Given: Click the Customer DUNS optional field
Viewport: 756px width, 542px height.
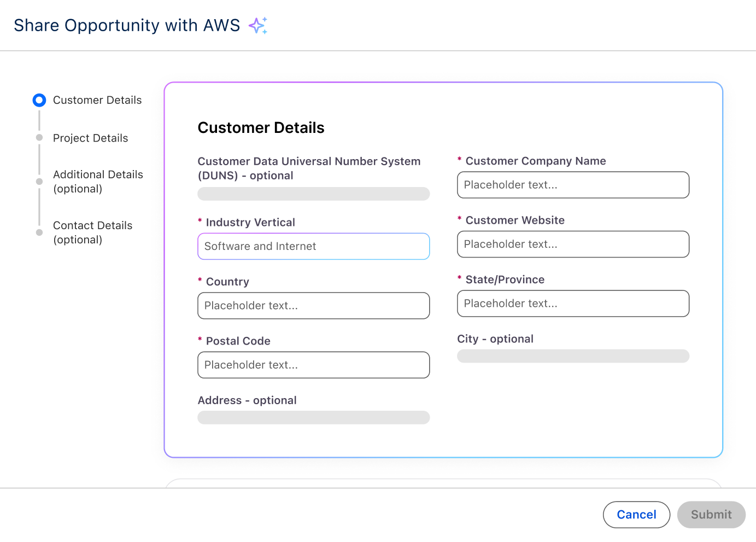Looking at the screenshot, I should [313, 194].
